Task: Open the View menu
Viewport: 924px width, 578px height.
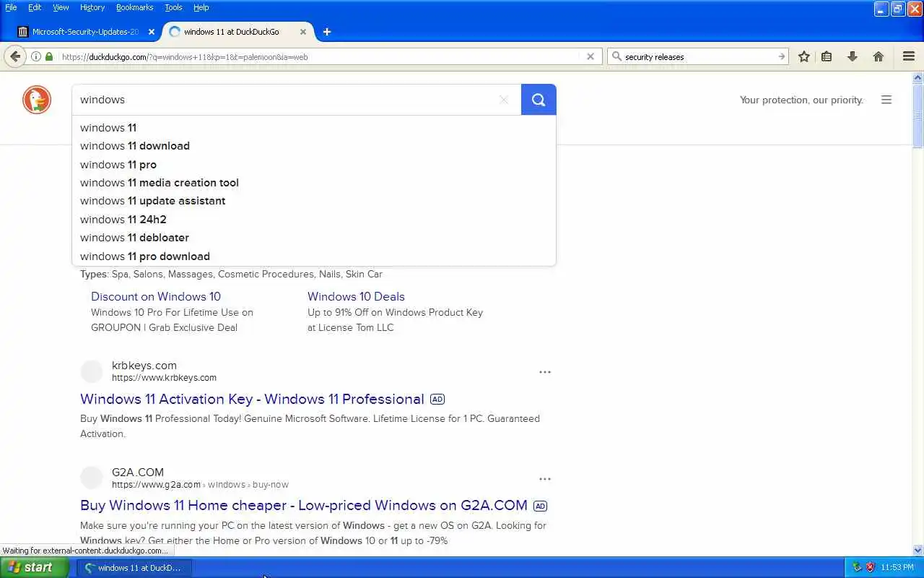Action: 61,7
